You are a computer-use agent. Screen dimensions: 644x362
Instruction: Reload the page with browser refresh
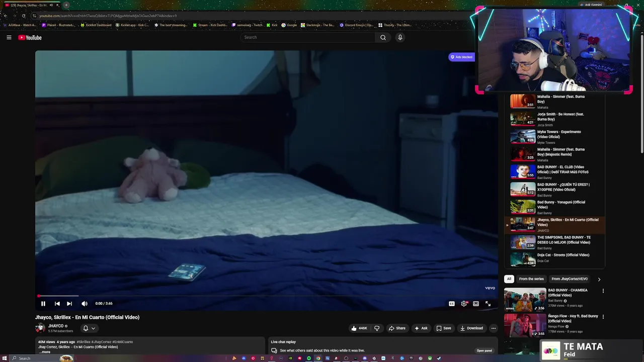point(23,16)
